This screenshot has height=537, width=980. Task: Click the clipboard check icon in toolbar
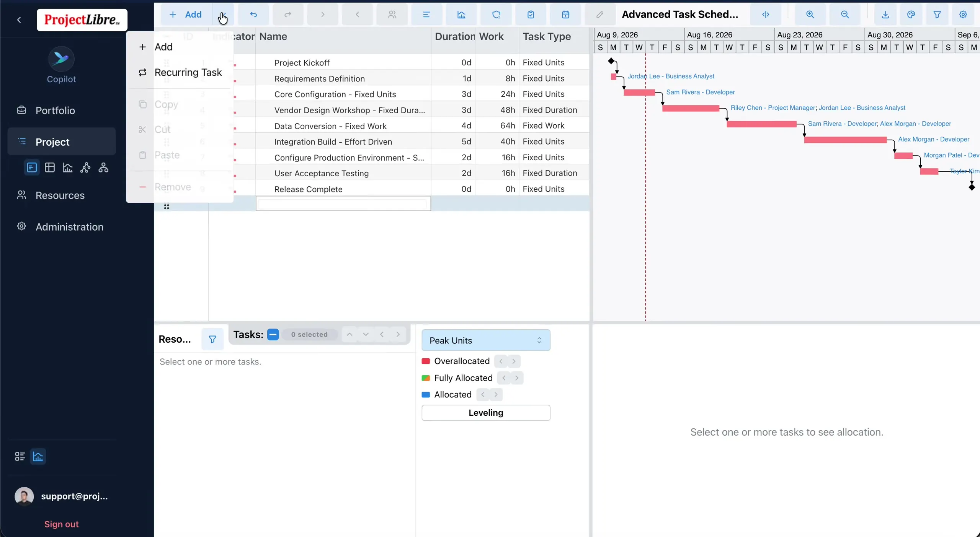click(x=531, y=15)
